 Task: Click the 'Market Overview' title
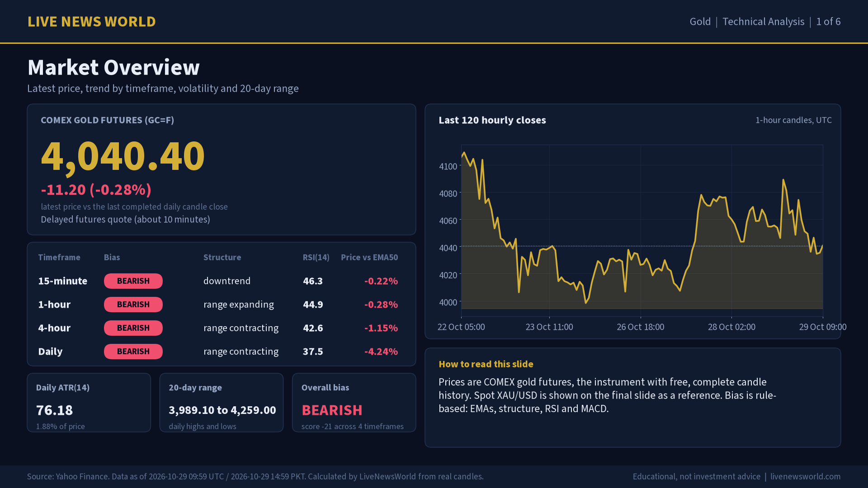click(113, 67)
